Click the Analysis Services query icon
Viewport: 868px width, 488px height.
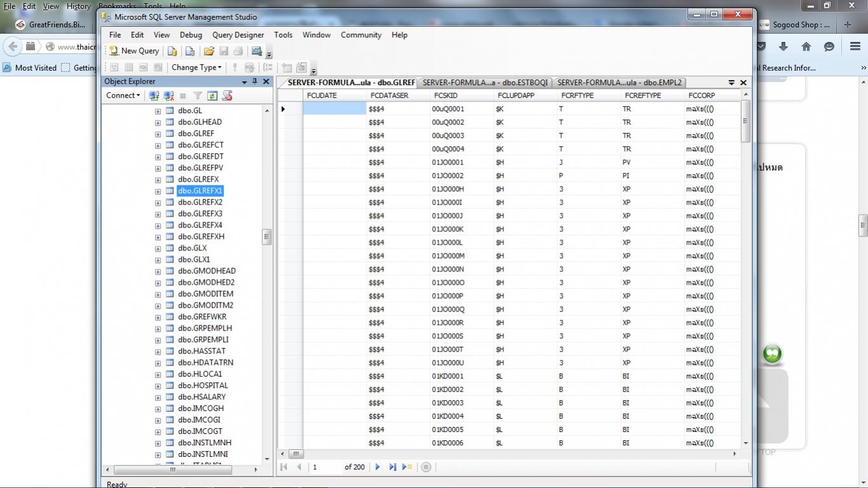click(x=189, y=51)
